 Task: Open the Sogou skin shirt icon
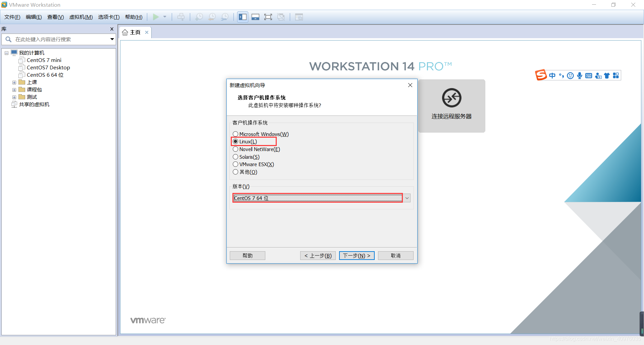pos(607,76)
